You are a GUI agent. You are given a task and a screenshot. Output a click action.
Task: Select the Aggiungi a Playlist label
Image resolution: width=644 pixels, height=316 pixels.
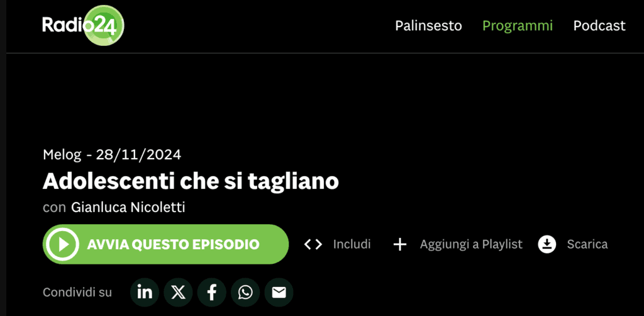(471, 244)
